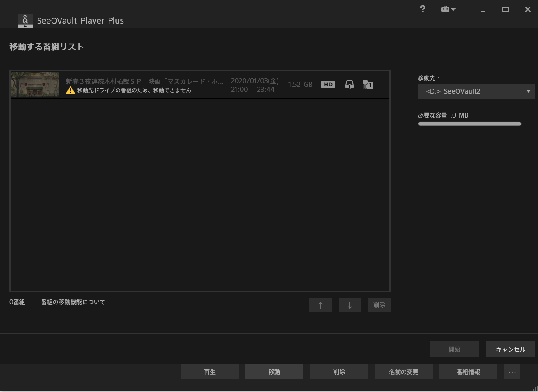This screenshot has height=392, width=538.
Task: Open the toolbox settings menu
Action: [448, 9]
